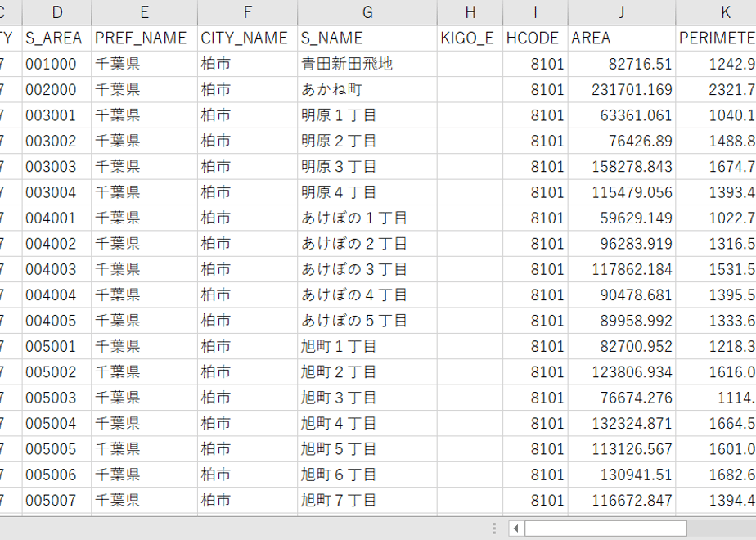Click the cell あかね町
This screenshot has width=756, height=540.
[367, 89]
